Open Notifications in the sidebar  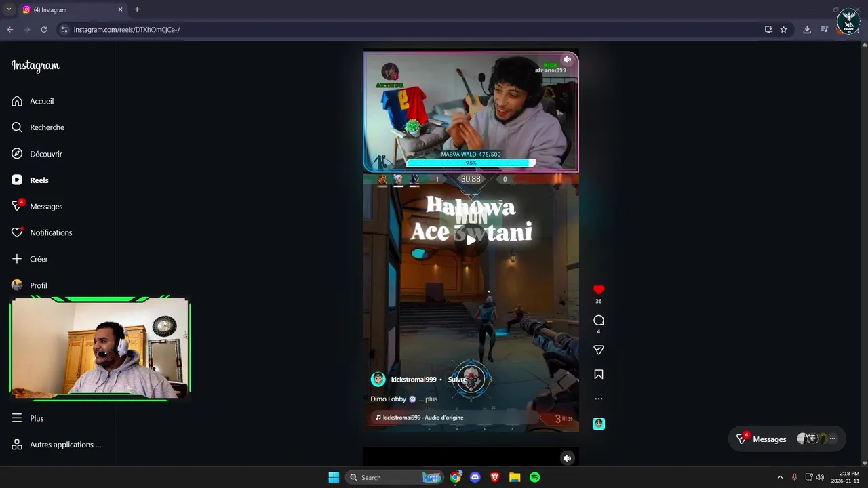[x=41, y=232]
